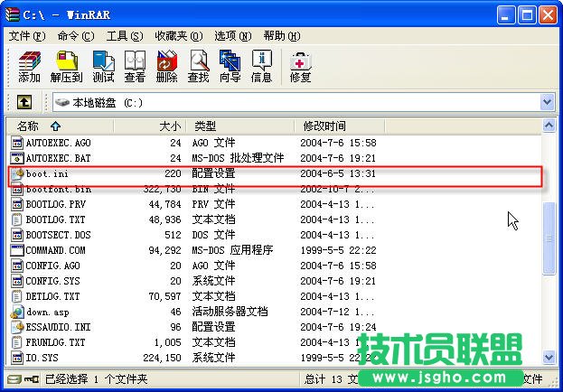563x392 pixels.
Task: Click the date 2004-6-5 13:31
Action: tap(338, 173)
